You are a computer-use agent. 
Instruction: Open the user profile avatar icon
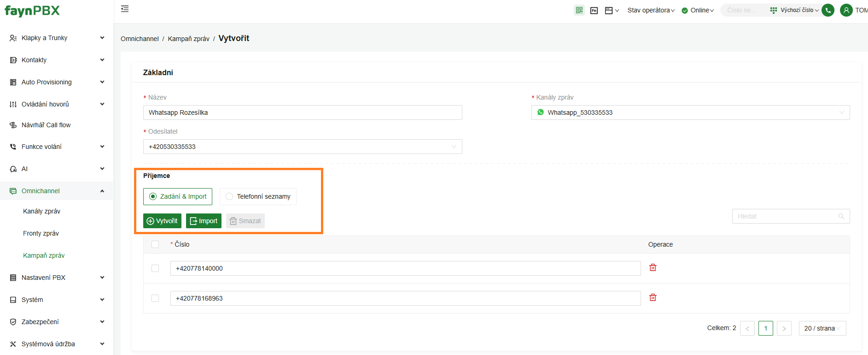[x=846, y=10]
